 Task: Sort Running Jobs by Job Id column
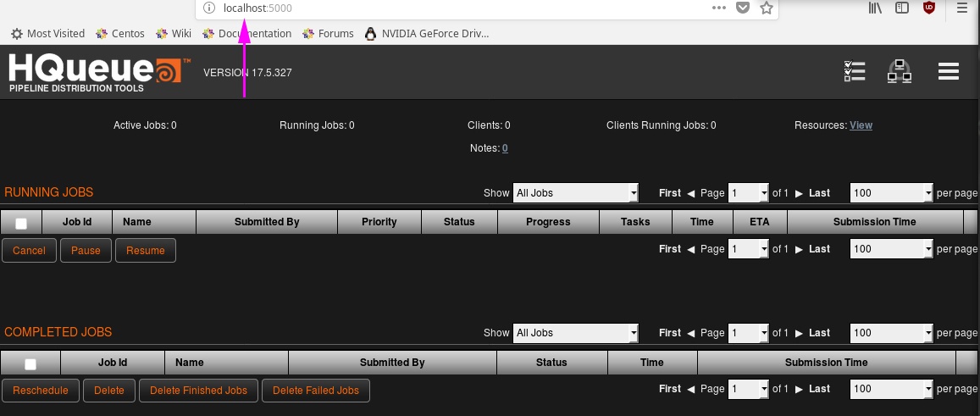[77, 222]
